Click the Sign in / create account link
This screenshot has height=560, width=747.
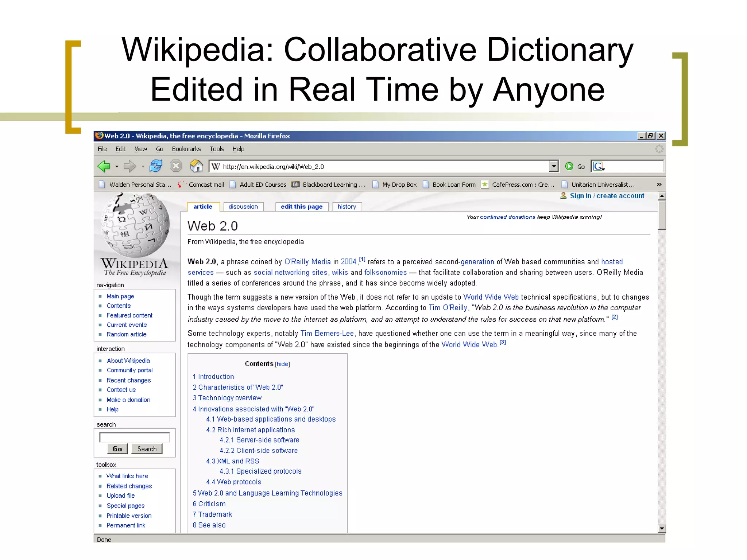pos(607,196)
